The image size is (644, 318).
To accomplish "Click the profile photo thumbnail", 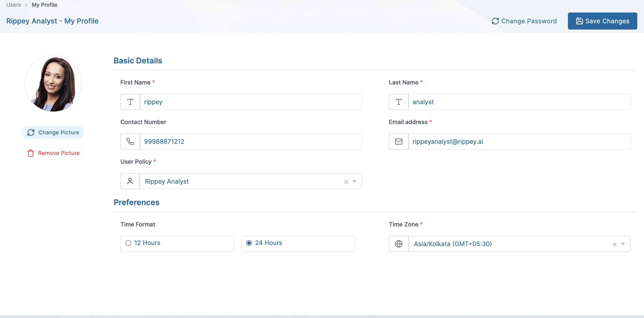I will 53,83.
